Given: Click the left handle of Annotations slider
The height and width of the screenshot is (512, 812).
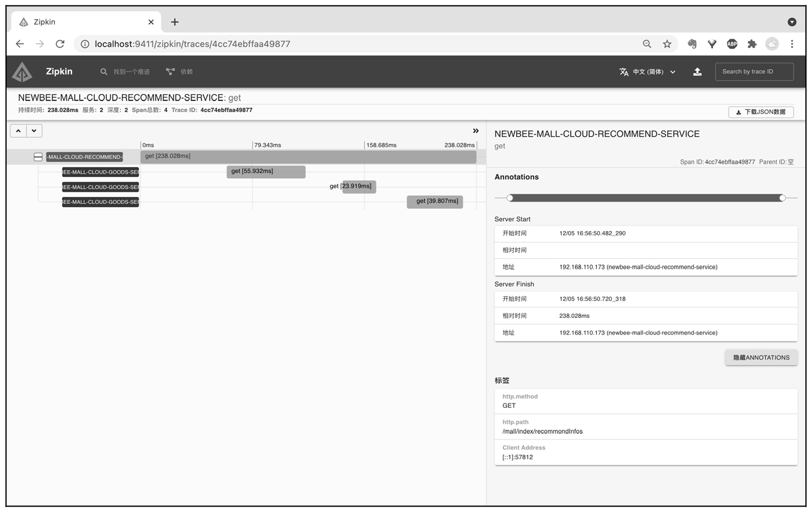Looking at the screenshot, I should pyautogui.click(x=510, y=198).
